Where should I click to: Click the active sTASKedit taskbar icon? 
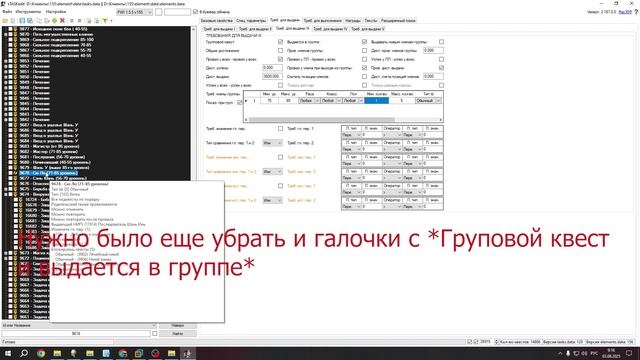[188, 353]
